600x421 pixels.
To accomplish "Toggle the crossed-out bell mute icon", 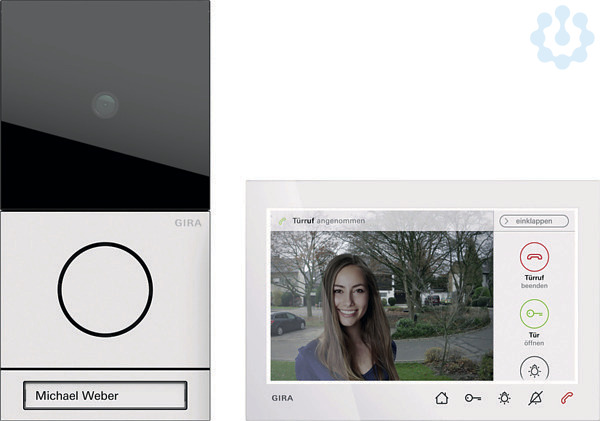I will pyautogui.click(x=538, y=398).
